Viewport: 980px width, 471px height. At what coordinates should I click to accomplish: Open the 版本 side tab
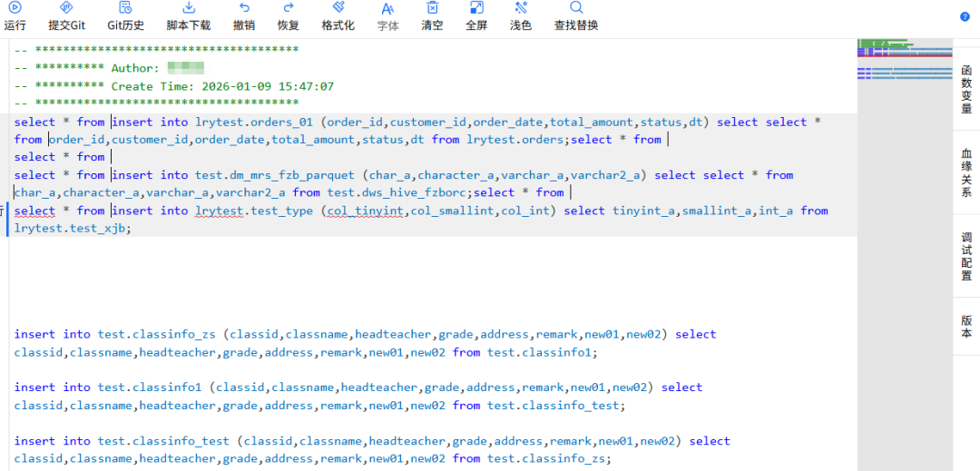966,326
